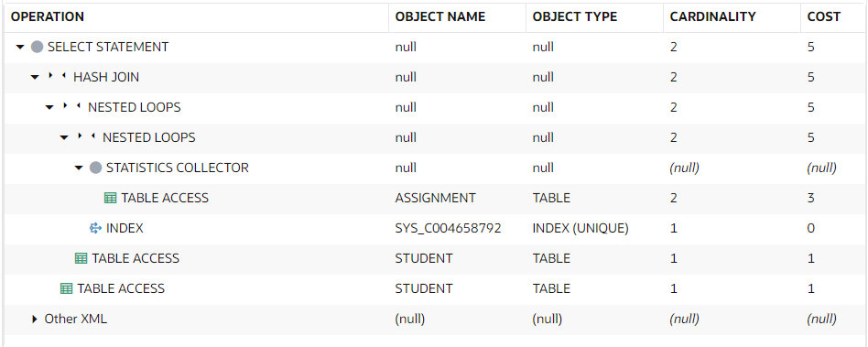Collapse the HASH JOIN node
The image size is (868, 347).
click(x=35, y=77)
